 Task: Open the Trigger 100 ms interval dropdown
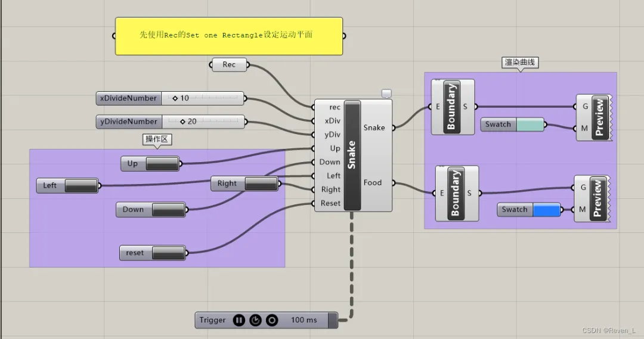click(304, 320)
